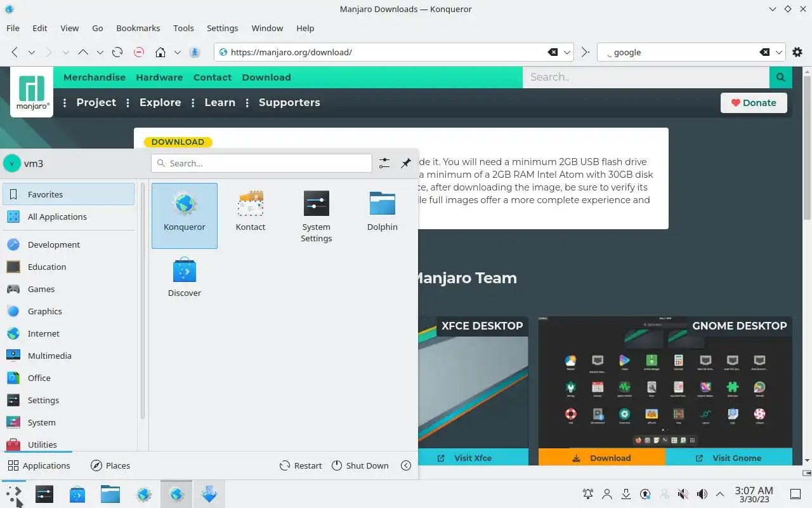Open the search engine dropdown arrow
Viewport: 812px width, 508px height.
click(779, 52)
